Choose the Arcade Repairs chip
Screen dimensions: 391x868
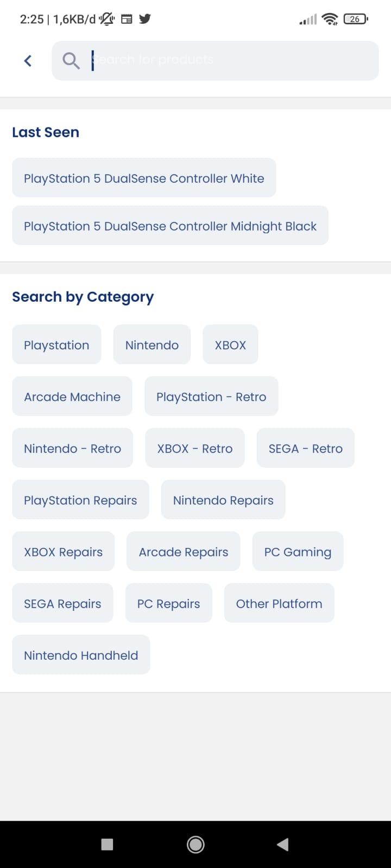(x=184, y=552)
